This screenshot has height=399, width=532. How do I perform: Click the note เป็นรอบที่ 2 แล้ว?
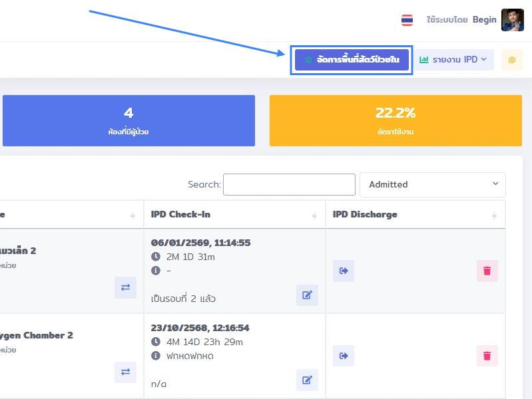(183, 299)
